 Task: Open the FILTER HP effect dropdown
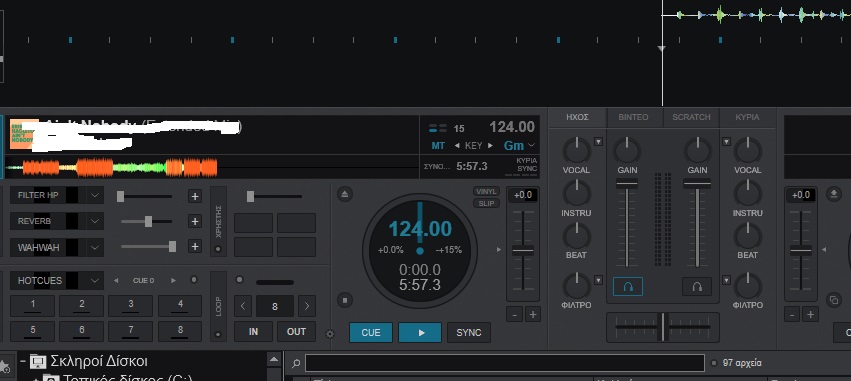click(94, 195)
